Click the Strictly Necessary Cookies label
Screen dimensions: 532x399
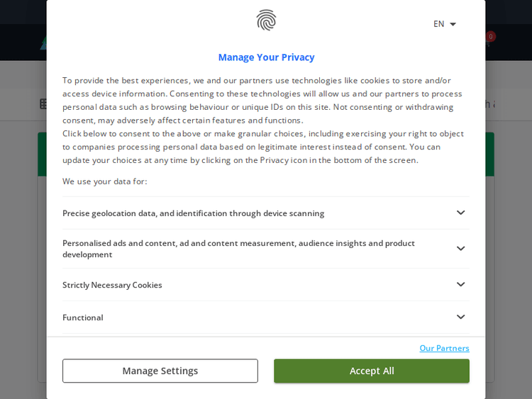112,285
